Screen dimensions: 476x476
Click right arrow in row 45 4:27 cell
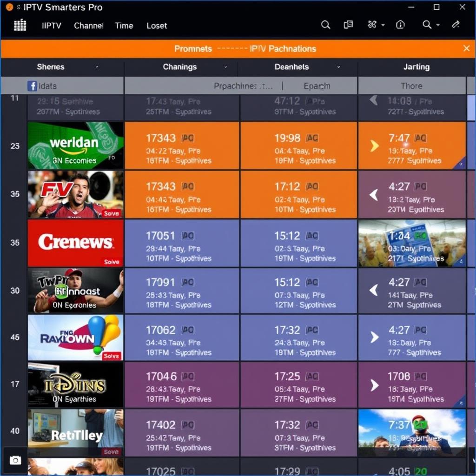[375, 337]
